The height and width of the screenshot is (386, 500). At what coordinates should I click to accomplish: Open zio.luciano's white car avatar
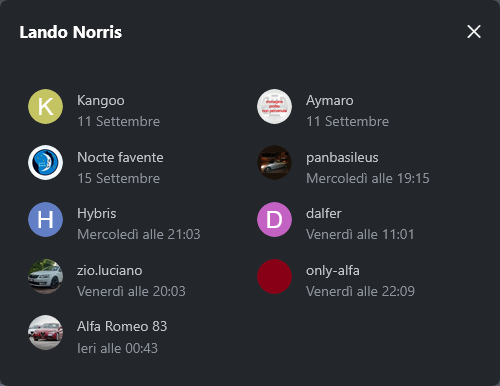[45, 276]
